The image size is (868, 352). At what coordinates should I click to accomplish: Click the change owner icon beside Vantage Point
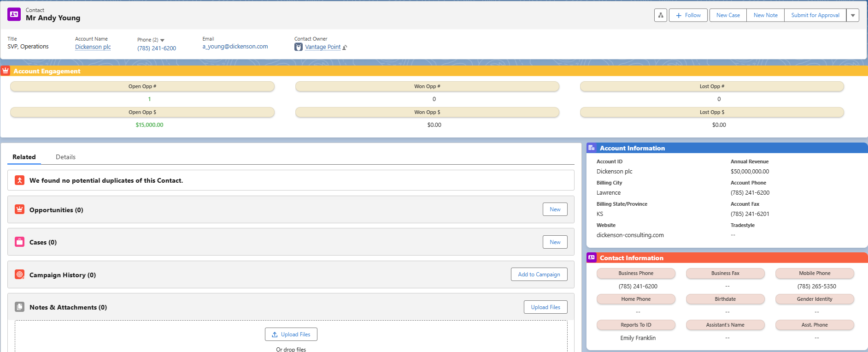[345, 48]
